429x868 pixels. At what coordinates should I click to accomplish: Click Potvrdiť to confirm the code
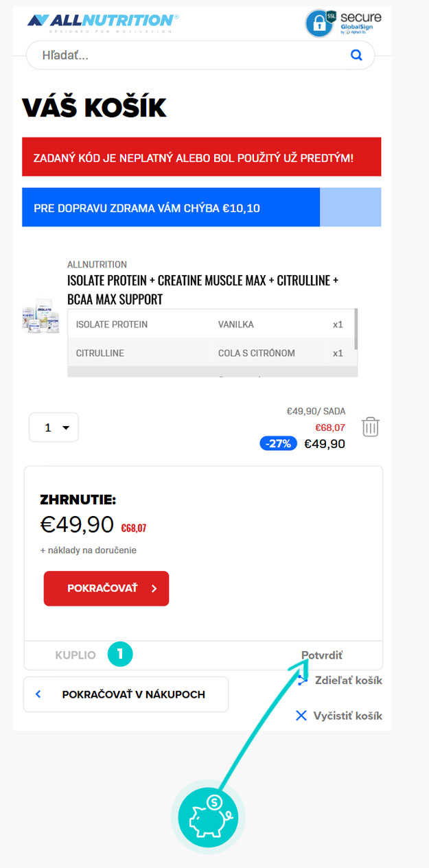[x=322, y=655]
